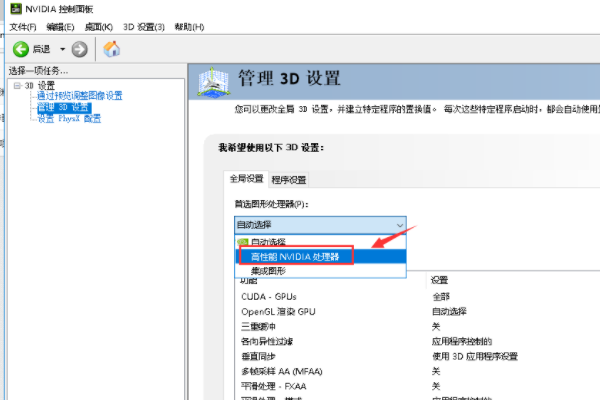600x400 pixels.
Task: Open the 编辑(E) menu
Action: click(62, 26)
